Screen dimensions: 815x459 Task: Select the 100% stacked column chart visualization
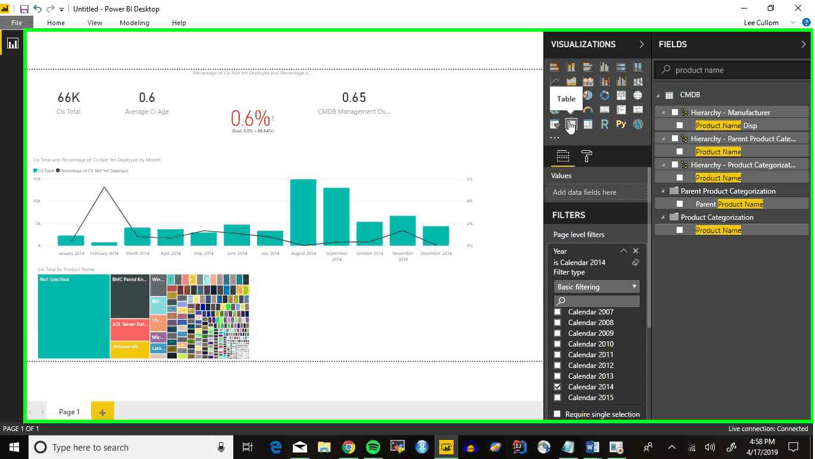pos(638,67)
